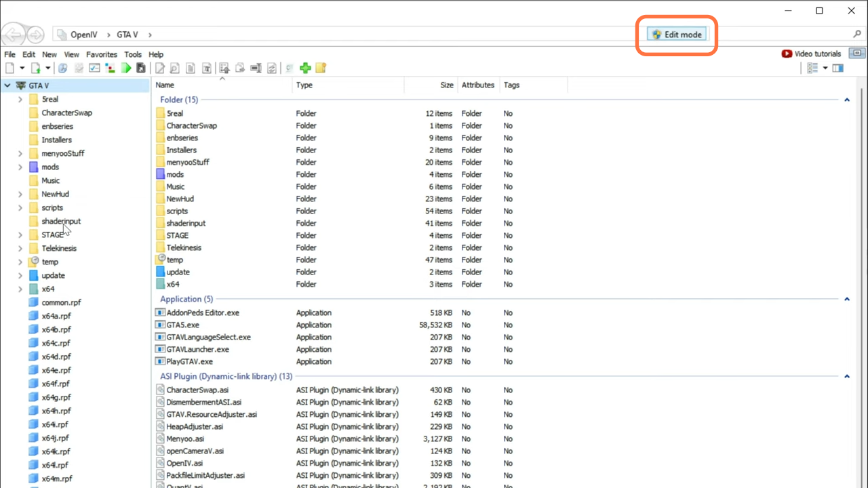This screenshot has height=488, width=868.
Task: Click the GTA5.exe application icon
Action: point(161,325)
